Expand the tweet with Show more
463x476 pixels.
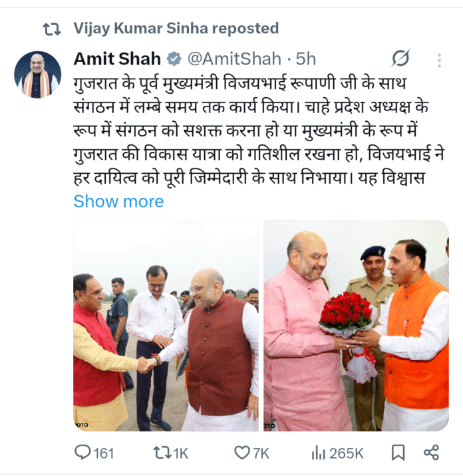118,201
